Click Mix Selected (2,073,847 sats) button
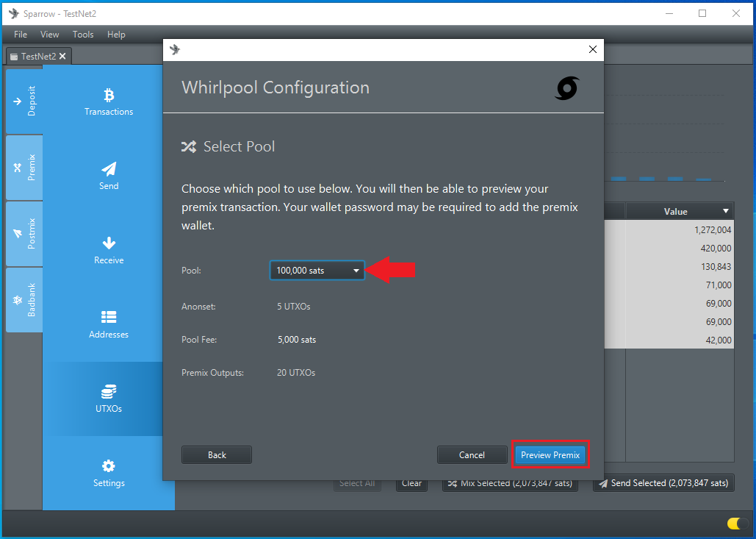The height and width of the screenshot is (539, 756). click(x=510, y=484)
